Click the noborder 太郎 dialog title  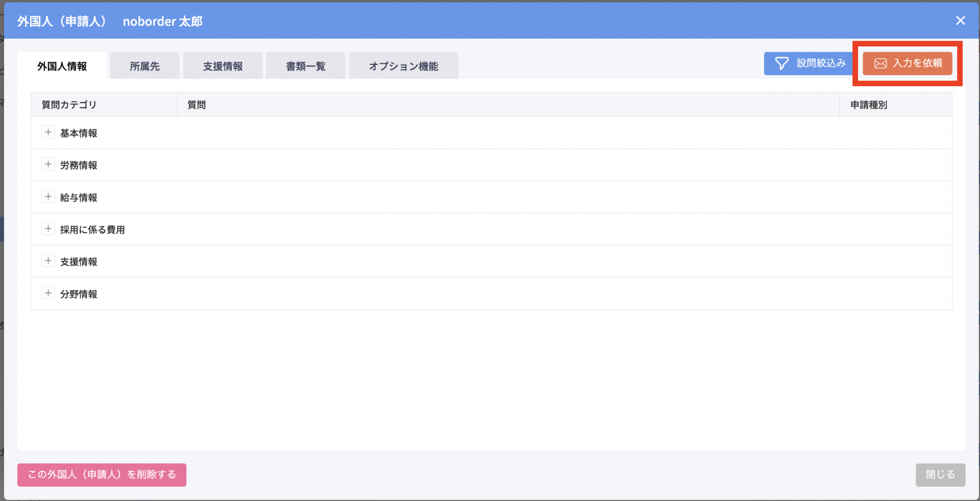[162, 21]
